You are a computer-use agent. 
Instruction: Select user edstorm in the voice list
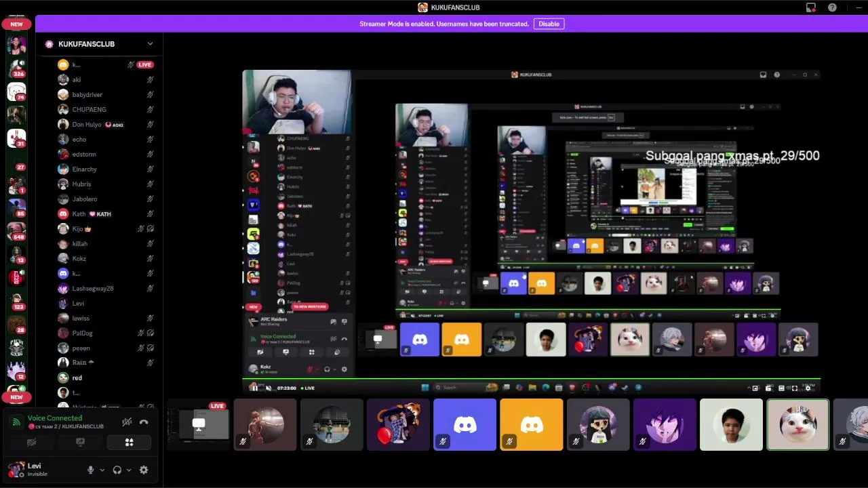click(x=106, y=154)
